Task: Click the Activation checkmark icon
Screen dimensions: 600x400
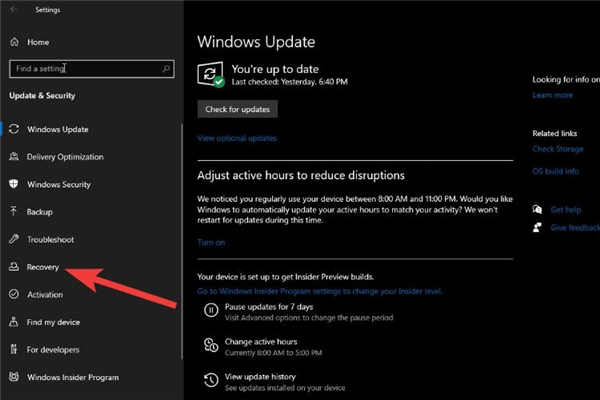Action: point(14,295)
